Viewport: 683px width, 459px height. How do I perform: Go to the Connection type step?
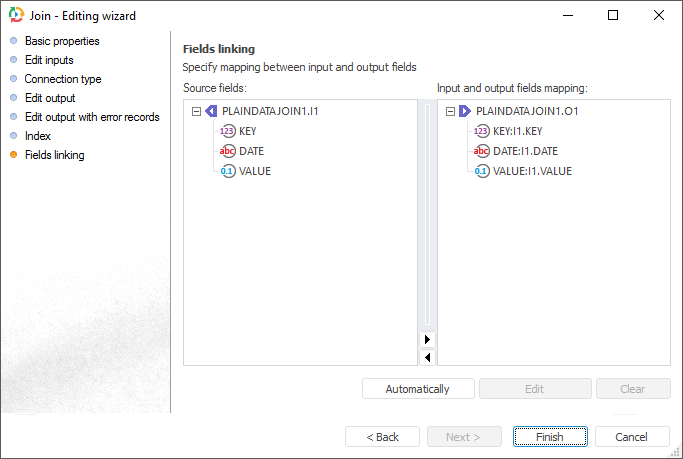tap(63, 79)
